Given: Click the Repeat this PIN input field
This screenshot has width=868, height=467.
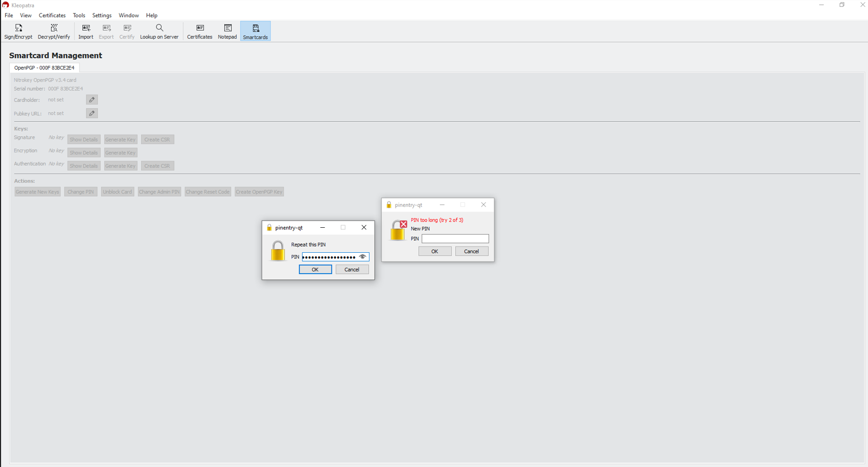Looking at the screenshot, I should [x=329, y=257].
